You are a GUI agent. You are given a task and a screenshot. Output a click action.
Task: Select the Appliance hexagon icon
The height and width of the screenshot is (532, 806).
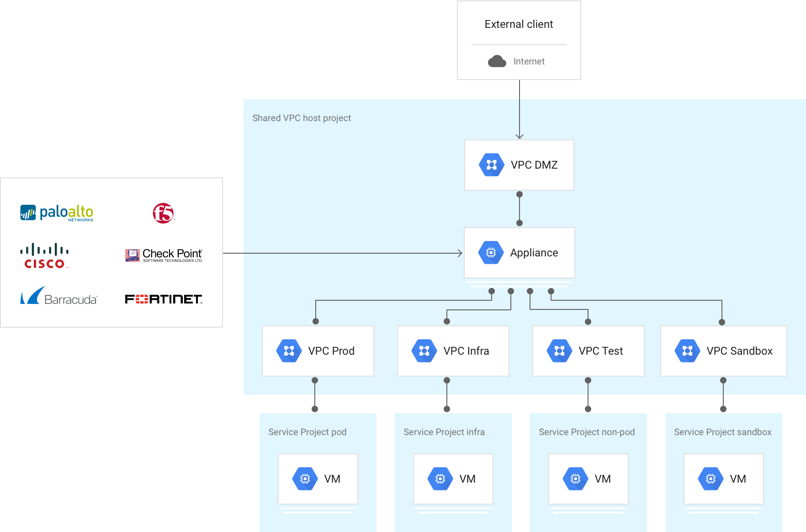point(490,252)
